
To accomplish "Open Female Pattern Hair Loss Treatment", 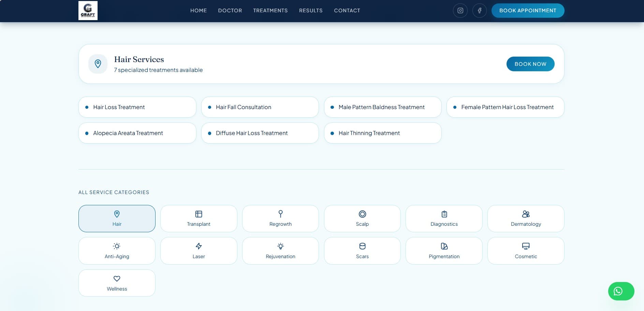I will tap(506, 107).
